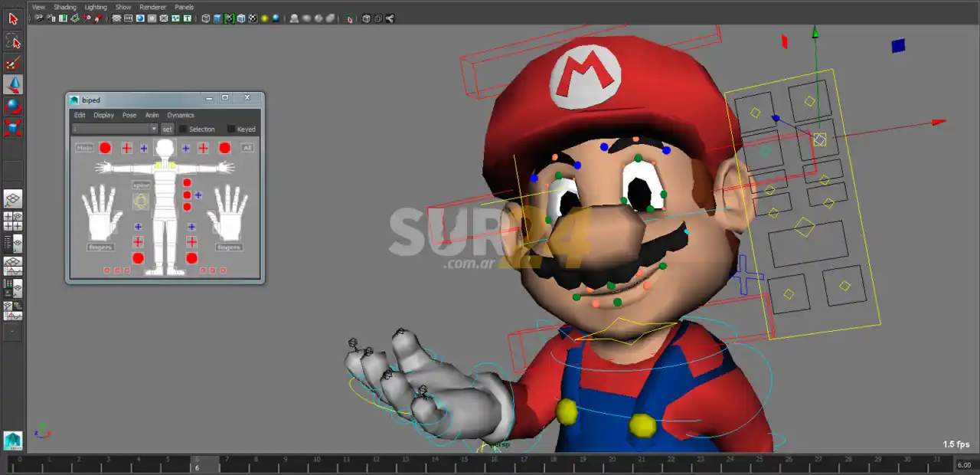
Task: Expand the biped character dropdown
Action: (154, 129)
